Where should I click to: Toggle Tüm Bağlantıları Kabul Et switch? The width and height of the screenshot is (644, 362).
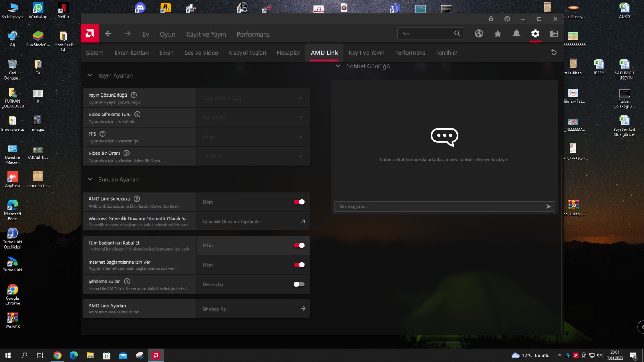(x=299, y=245)
